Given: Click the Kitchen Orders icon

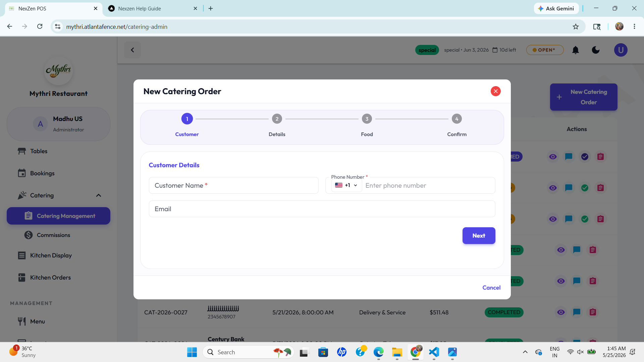Looking at the screenshot, I should pyautogui.click(x=22, y=278).
